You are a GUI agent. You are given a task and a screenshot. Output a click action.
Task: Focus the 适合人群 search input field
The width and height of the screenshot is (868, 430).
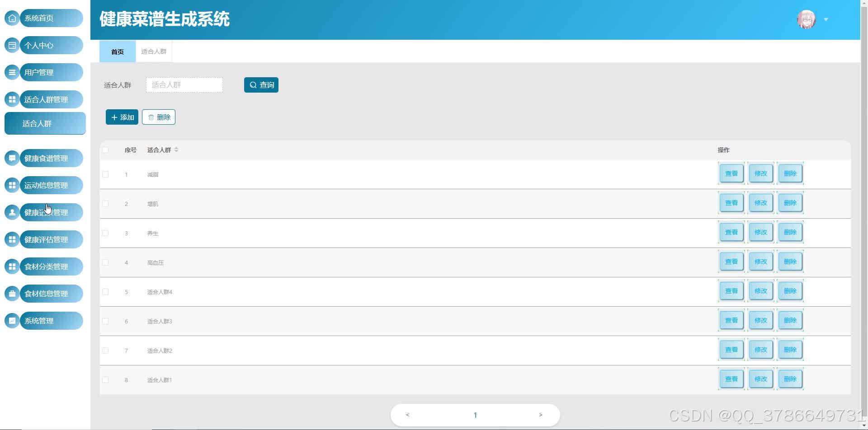[x=184, y=85]
